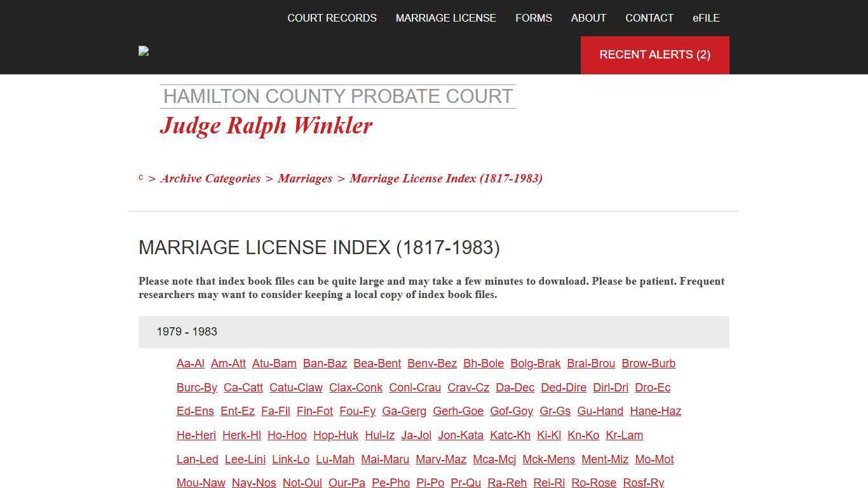Click the RECENT ALERTS (2) button
The width and height of the screenshot is (868, 488).
(654, 55)
